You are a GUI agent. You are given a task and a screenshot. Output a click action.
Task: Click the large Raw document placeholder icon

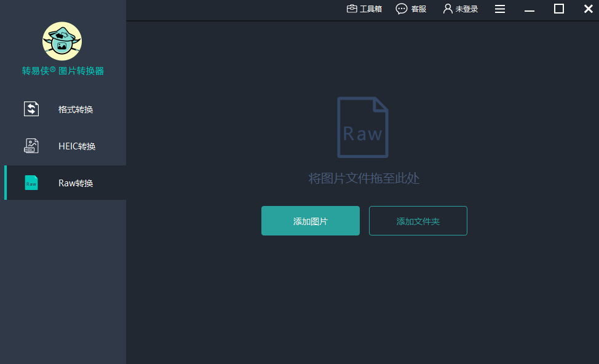click(362, 127)
